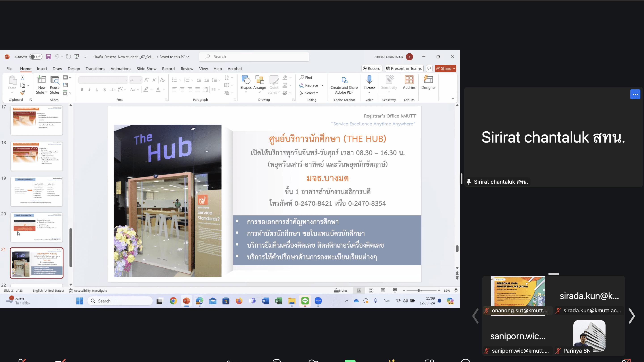Click the Save icon in title bar
Screen dimensions: 644x362
click(x=49, y=57)
